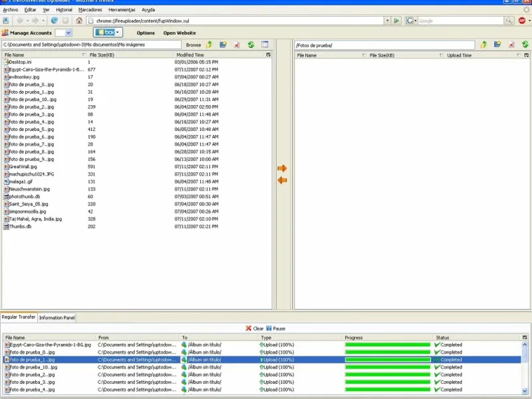Create new folder in local pane
This screenshot has height=399, width=532.
pos(223,45)
